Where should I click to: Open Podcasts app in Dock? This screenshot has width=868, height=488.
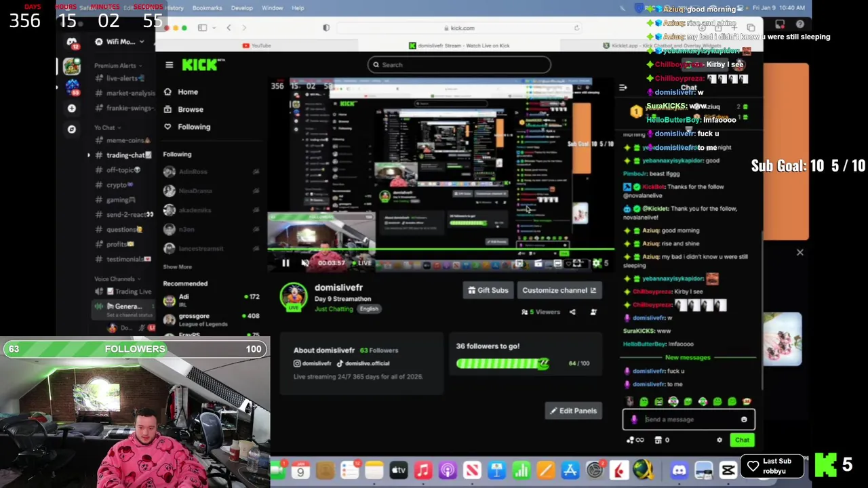pyautogui.click(x=448, y=470)
